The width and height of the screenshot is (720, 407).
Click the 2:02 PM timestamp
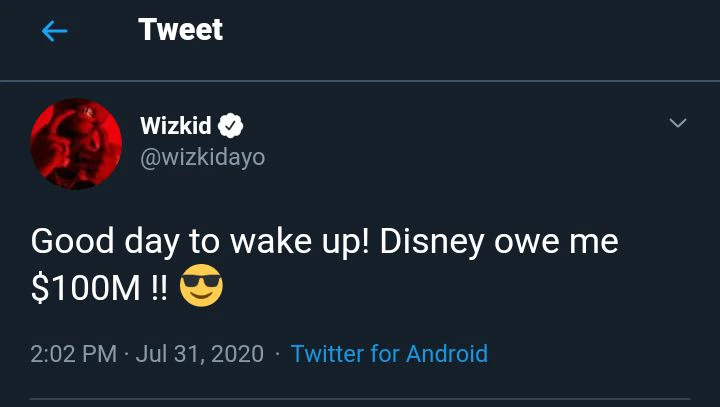tap(75, 354)
